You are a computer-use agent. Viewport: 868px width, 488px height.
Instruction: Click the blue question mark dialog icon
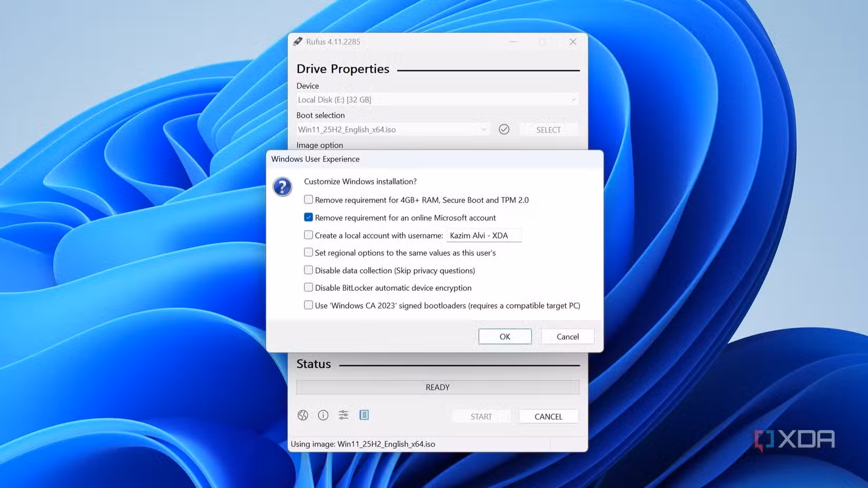pos(282,187)
